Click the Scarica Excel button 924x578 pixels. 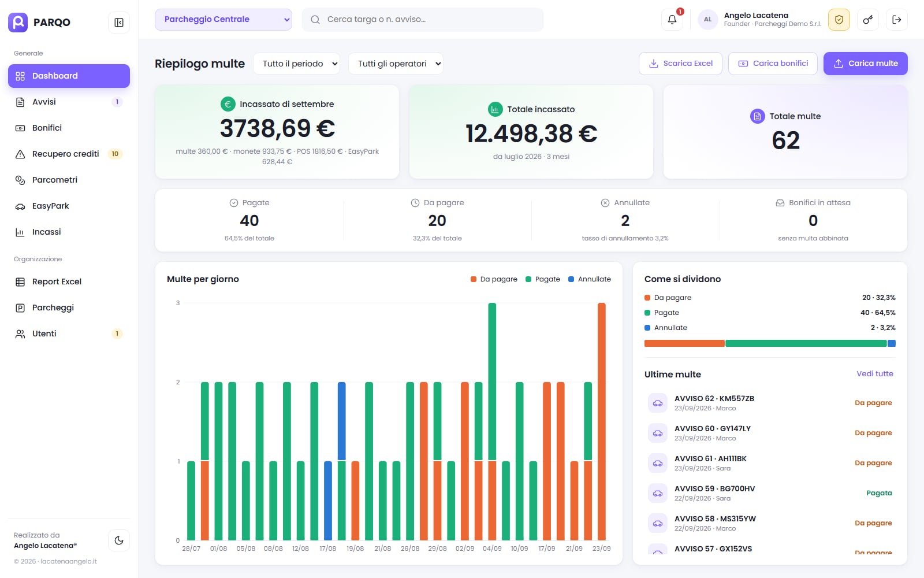tap(680, 64)
